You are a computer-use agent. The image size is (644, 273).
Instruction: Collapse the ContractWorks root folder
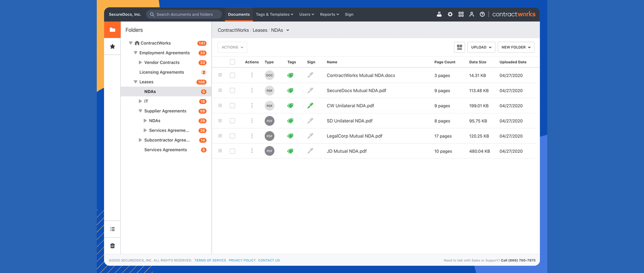coord(131,43)
